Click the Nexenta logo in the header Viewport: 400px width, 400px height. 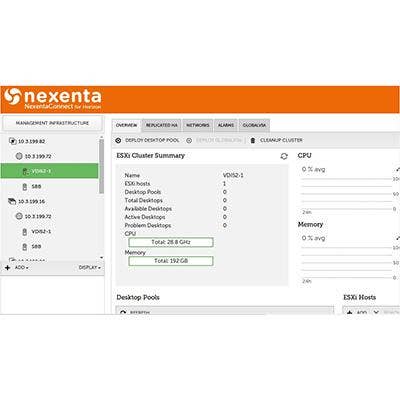click(x=53, y=99)
